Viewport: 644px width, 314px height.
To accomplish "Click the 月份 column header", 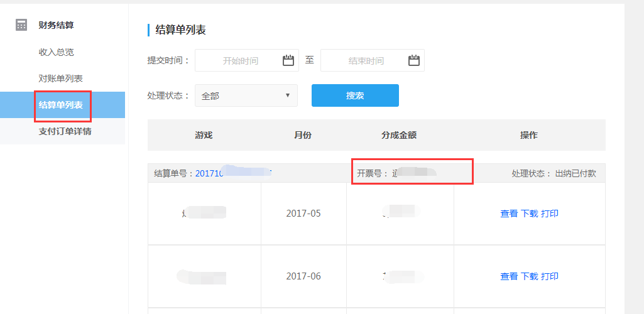I will [x=302, y=135].
